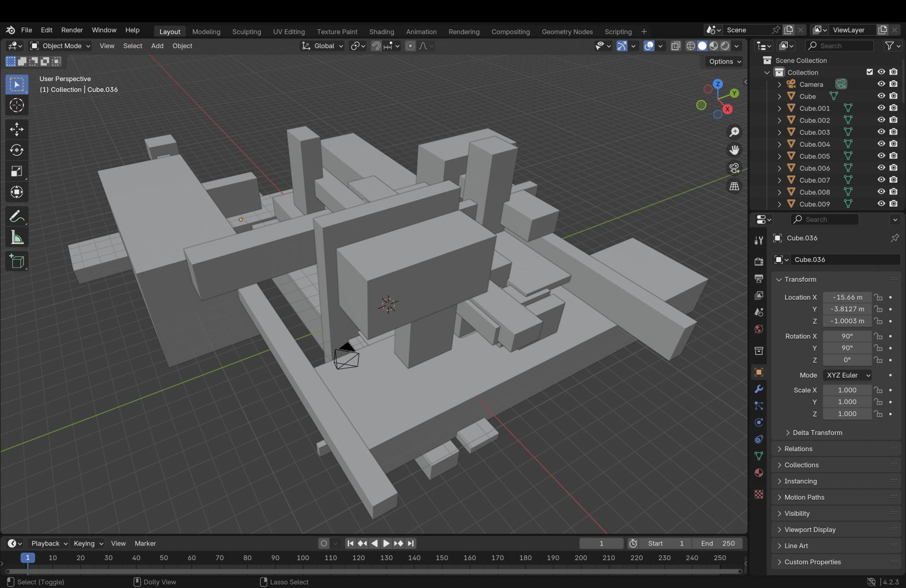Toggle proportional editing in header
This screenshot has width=906, height=588.
coord(410,46)
